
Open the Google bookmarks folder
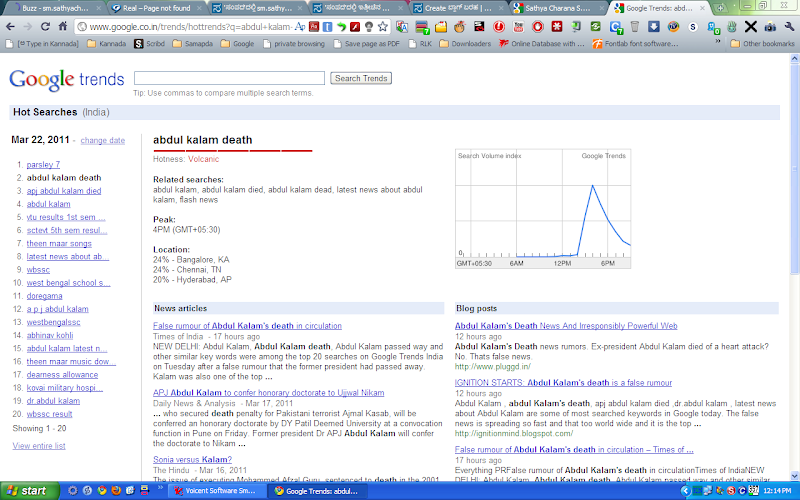pyautogui.click(x=237, y=44)
